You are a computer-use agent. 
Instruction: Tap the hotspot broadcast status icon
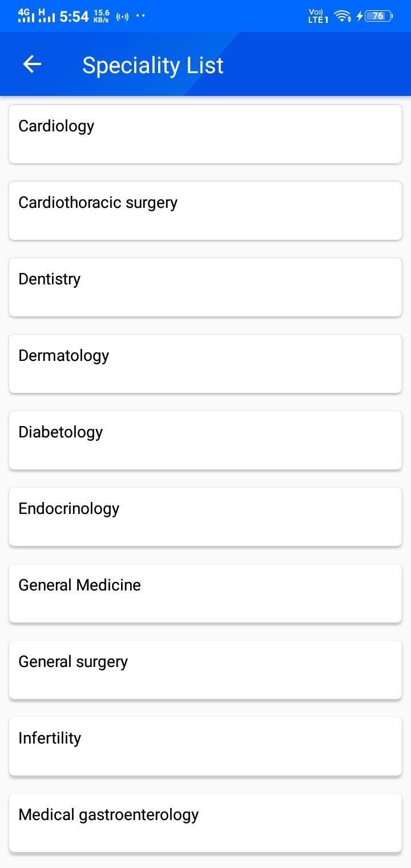coord(122,16)
